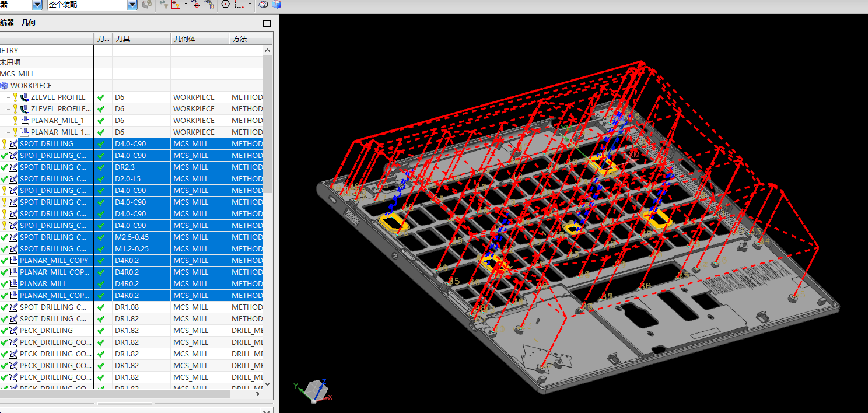The image size is (868, 413).
Task: Click the truncated 刀... column header
Action: 103,39
